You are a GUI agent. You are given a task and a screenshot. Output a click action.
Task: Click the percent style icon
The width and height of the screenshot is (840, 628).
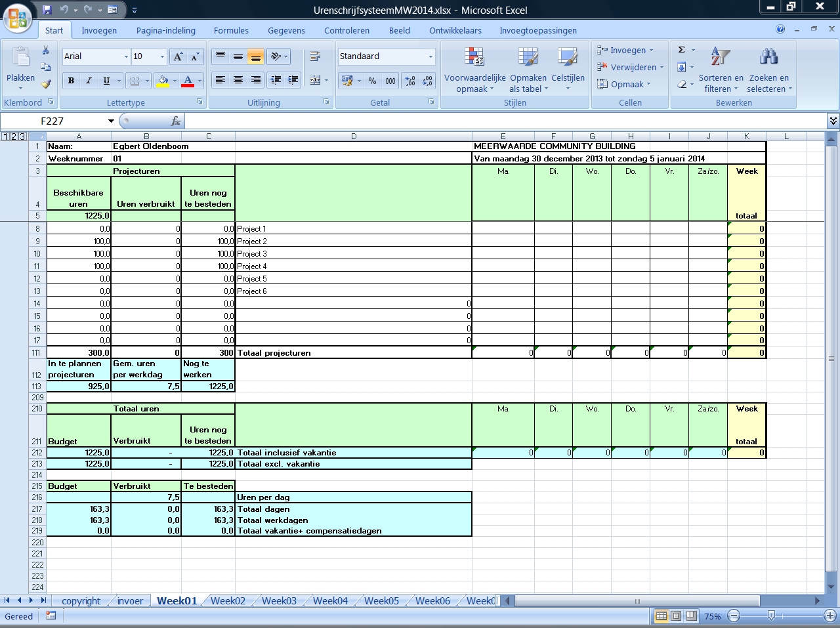372,81
